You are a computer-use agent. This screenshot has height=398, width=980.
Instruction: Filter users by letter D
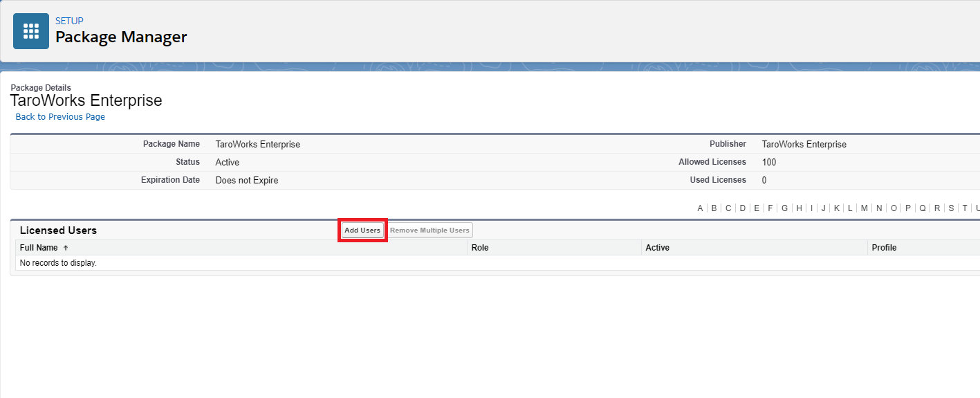[742, 208]
